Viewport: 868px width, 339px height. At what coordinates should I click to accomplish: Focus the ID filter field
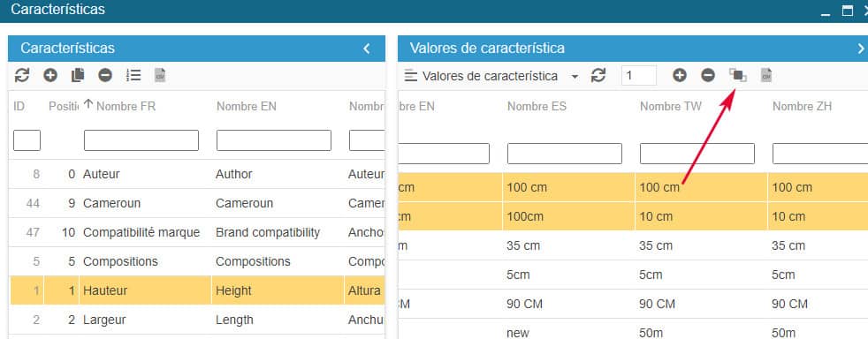click(27, 140)
